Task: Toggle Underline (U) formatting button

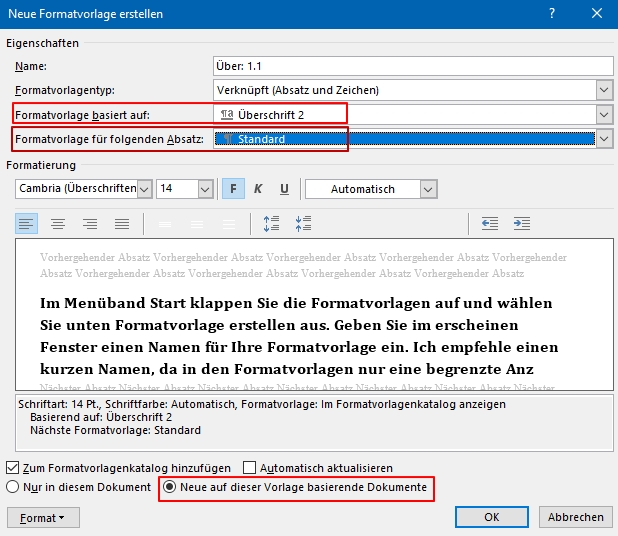Action: point(284,189)
